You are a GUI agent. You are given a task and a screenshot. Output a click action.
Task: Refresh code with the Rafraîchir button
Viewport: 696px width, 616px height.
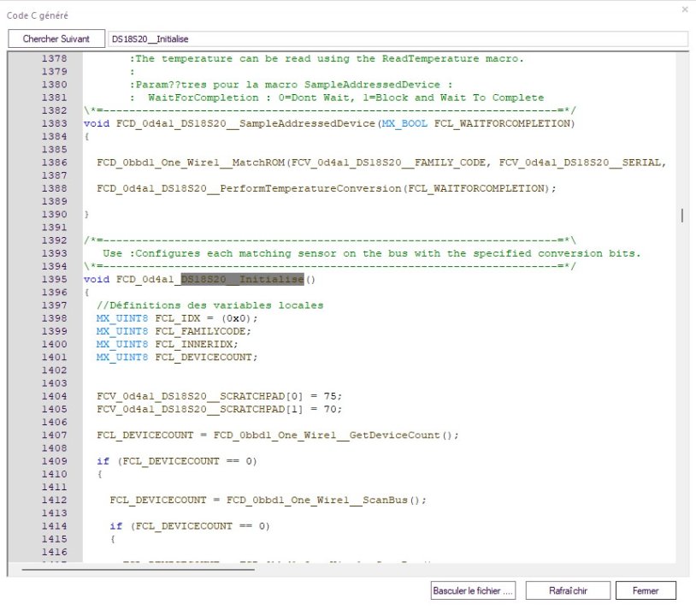coord(568,590)
